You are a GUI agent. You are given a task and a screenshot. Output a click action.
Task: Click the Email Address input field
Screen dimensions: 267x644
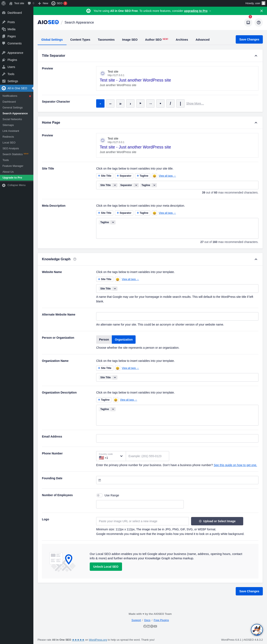[177, 439]
